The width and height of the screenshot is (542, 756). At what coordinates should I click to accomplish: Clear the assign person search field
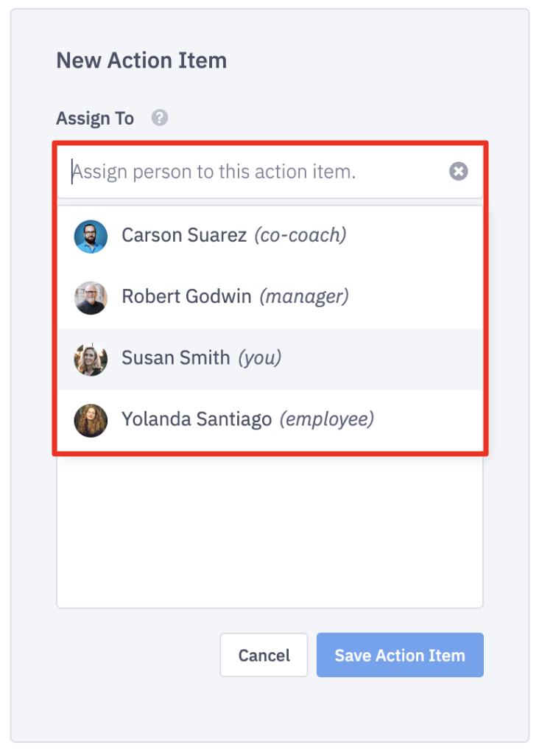coord(459,172)
